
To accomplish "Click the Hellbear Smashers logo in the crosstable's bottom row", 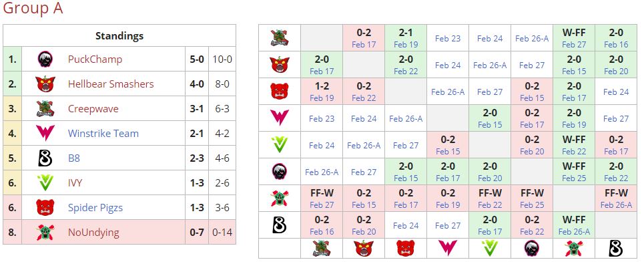I will [363, 249].
